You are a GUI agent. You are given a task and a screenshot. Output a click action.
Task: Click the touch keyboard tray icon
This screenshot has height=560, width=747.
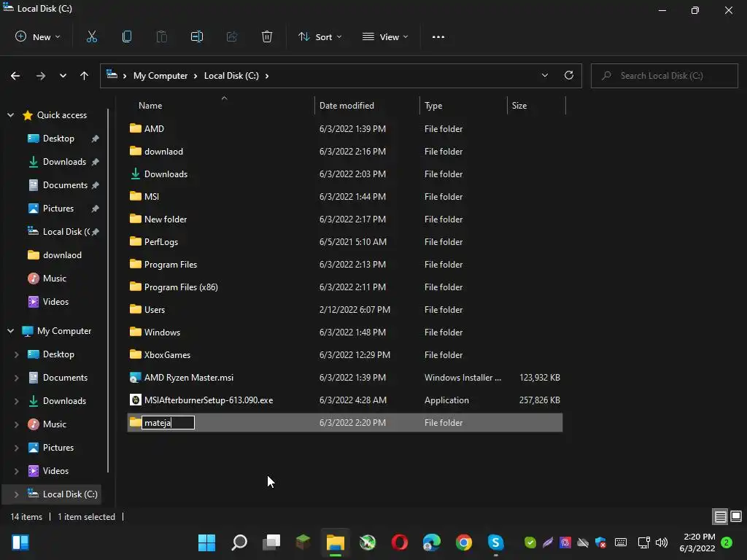(621, 542)
